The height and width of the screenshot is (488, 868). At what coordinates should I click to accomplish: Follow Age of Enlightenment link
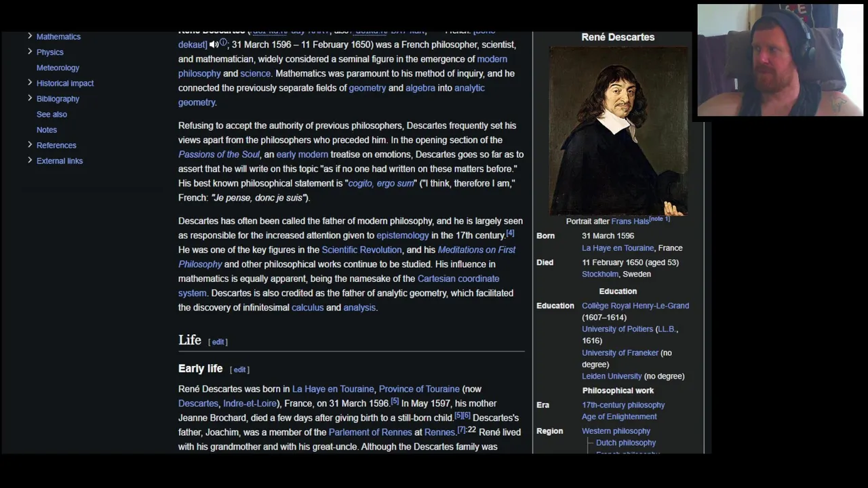click(619, 417)
